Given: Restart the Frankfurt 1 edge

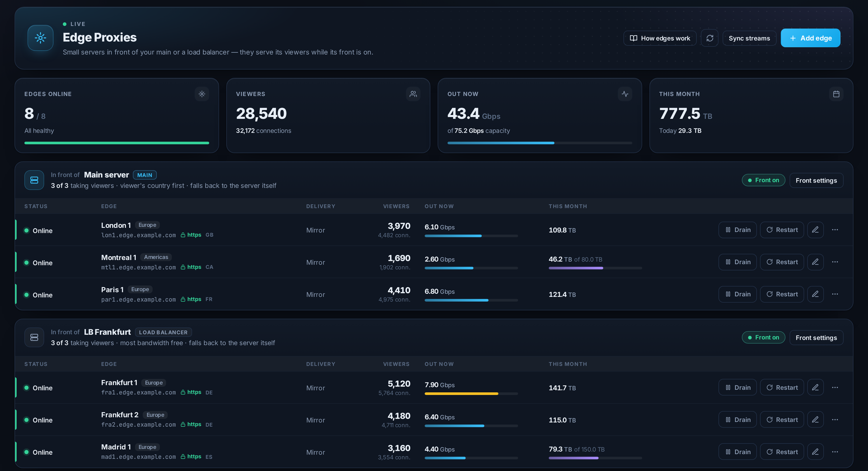Looking at the screenshot, I should (782, 387).
